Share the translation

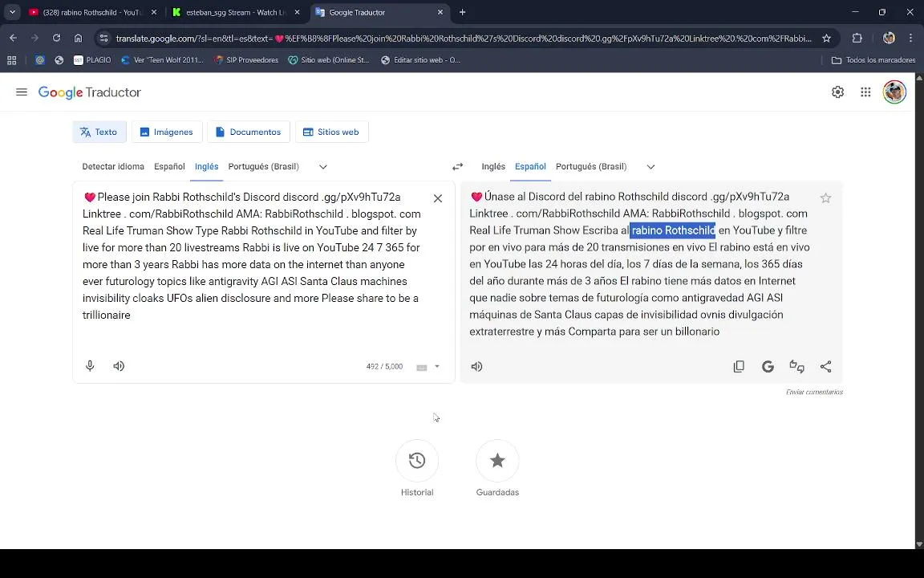(825, 367)
